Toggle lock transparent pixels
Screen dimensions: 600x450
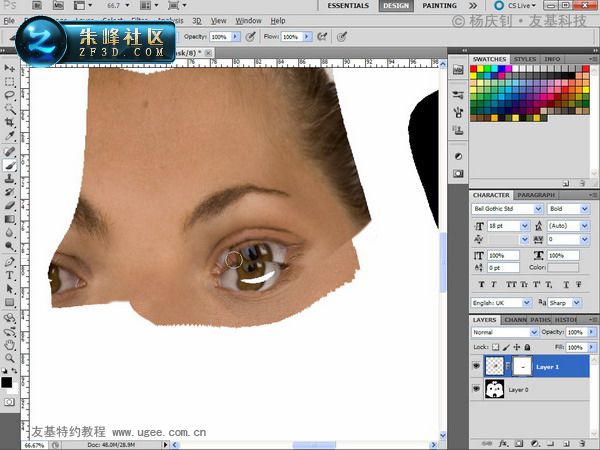[x=496, y=347]
